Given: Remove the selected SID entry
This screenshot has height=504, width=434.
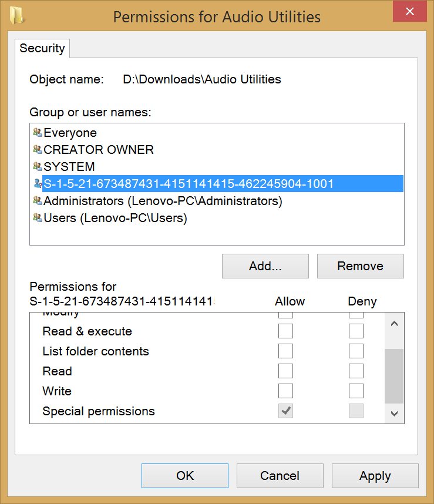Looking at the screenshot, I should [360, 266].
